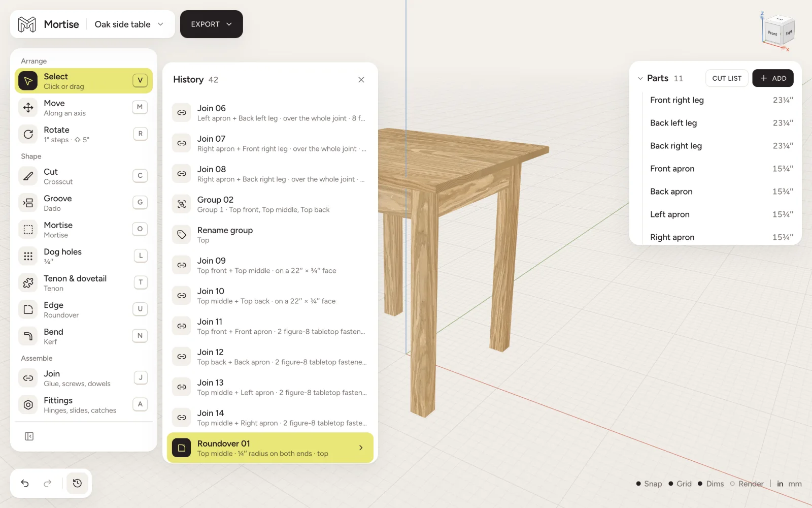The height and width of the screenshot is (508, 812).
Task: Activate the Rotate tool
Action: (x=84, y=135)
